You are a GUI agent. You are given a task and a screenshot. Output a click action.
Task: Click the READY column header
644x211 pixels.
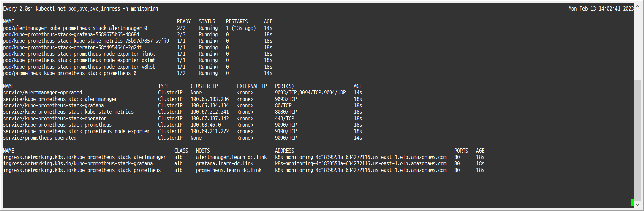[x=184, y=22]
